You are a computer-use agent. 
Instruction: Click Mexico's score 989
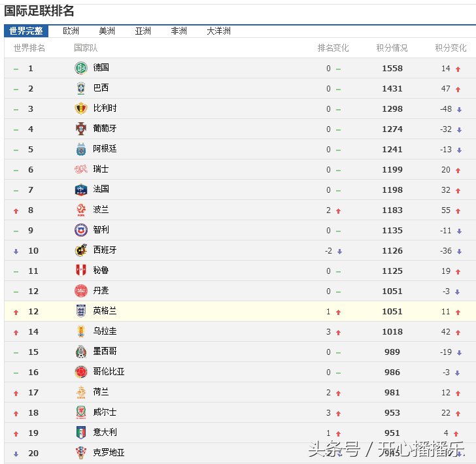tap(392, 352)
